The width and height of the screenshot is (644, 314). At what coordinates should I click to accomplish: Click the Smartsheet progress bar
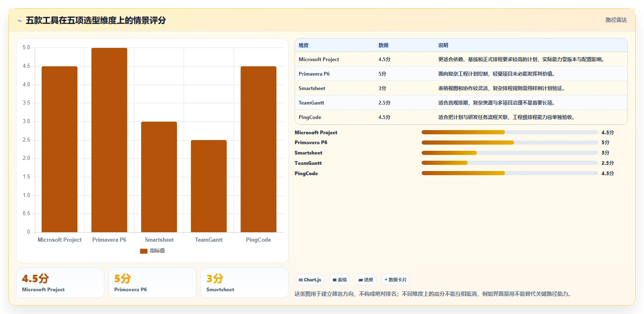click(x=510, y=153)
